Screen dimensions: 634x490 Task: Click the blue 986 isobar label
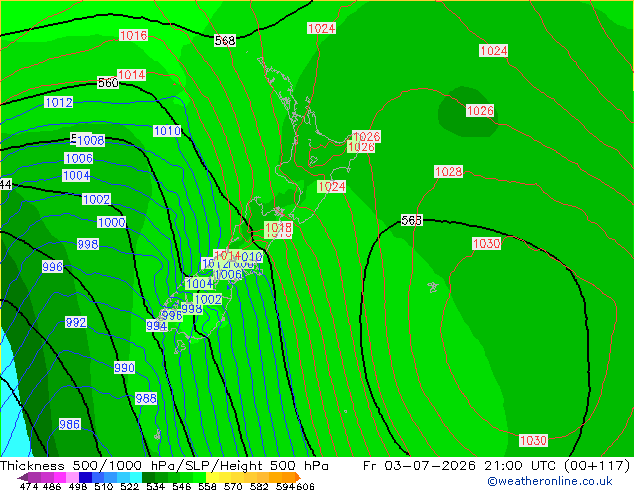coord(70,424)
